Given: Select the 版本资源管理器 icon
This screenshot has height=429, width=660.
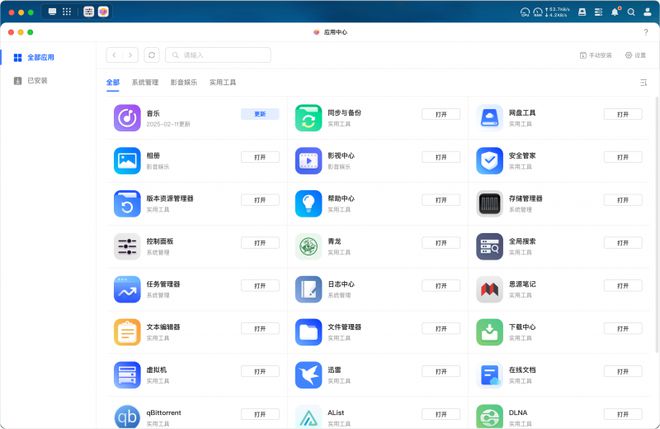Looking at the screenshot, I should point(127,204).
